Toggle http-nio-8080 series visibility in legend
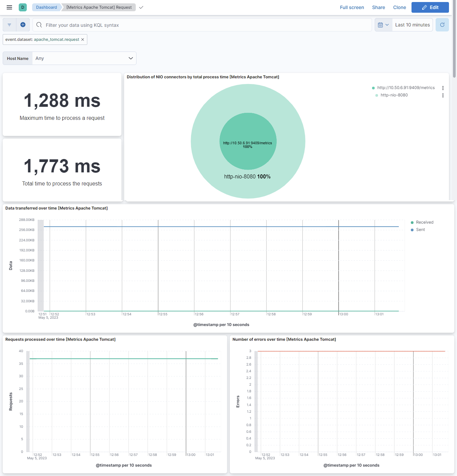 394,95
